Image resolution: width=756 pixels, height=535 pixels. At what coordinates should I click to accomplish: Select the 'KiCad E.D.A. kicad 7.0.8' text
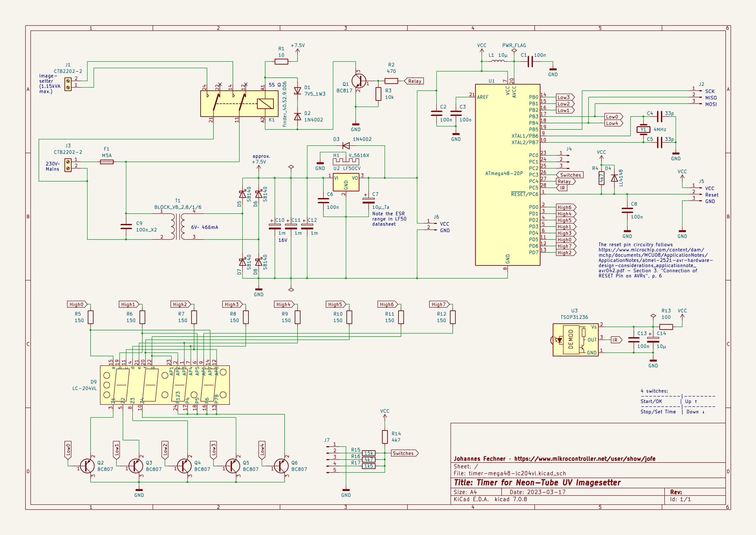pos(490,499)
